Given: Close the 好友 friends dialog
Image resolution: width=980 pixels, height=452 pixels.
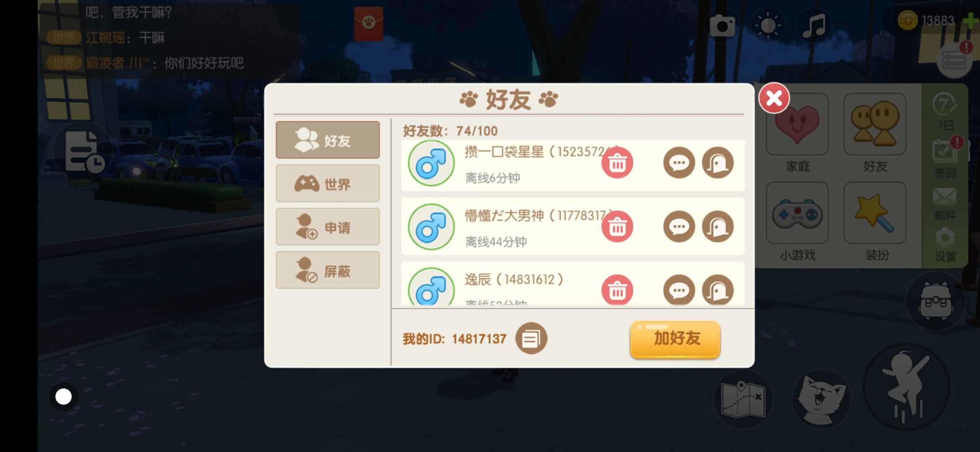Looking at the screenshot, I should [774, 98].
